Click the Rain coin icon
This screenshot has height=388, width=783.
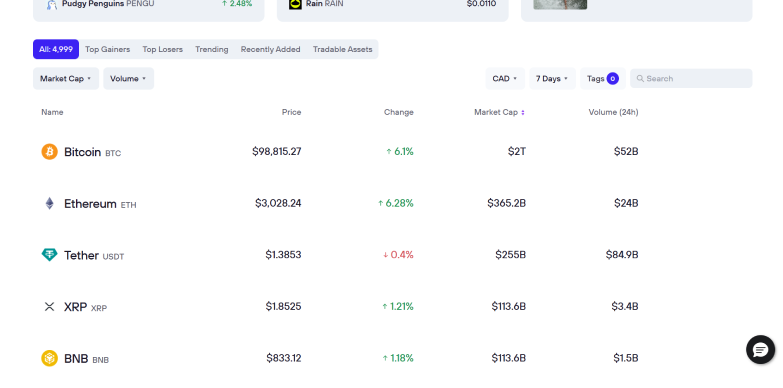point(296,4)
